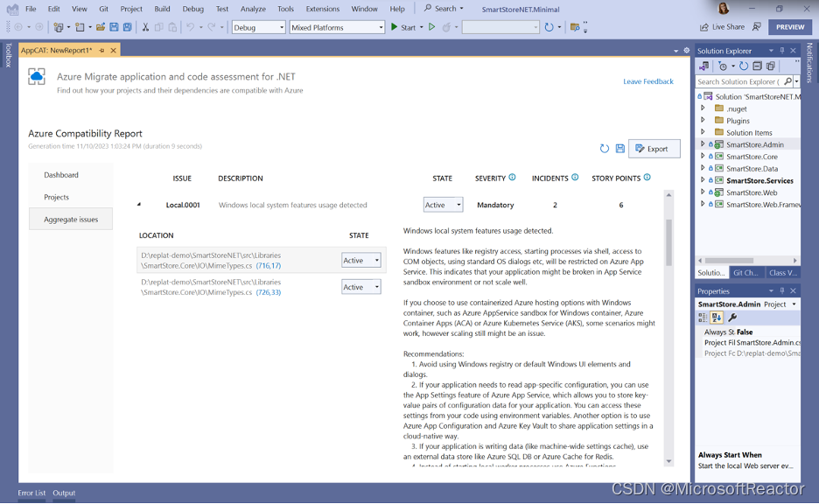
Task: Switch to the Git Changes tab
Action: (x=745, y=273)
